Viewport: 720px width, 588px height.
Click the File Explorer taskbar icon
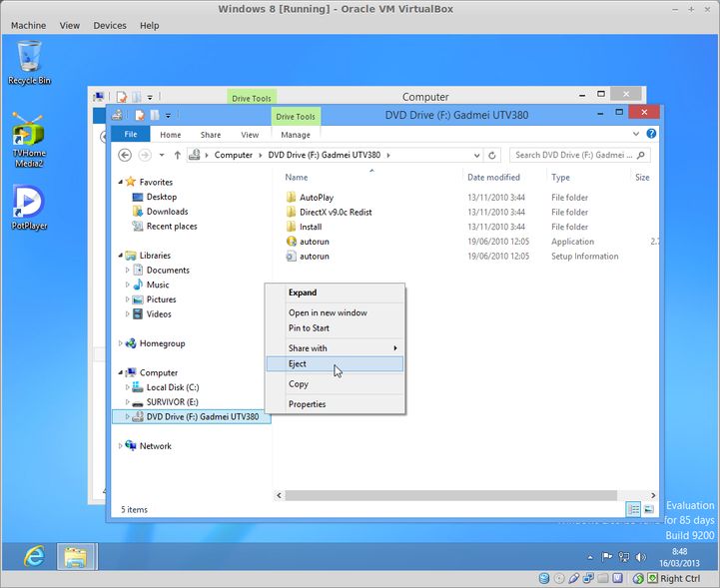76,556
